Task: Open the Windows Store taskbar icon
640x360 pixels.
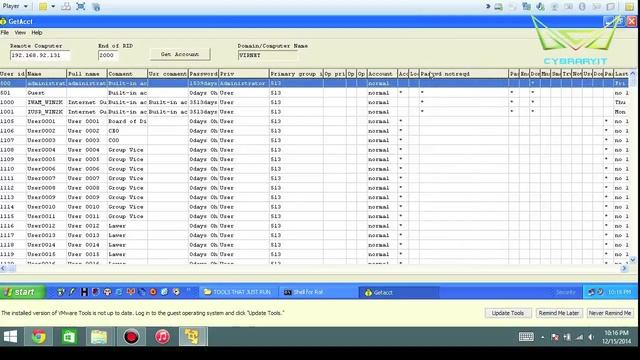Action: (x=69, y=337)
